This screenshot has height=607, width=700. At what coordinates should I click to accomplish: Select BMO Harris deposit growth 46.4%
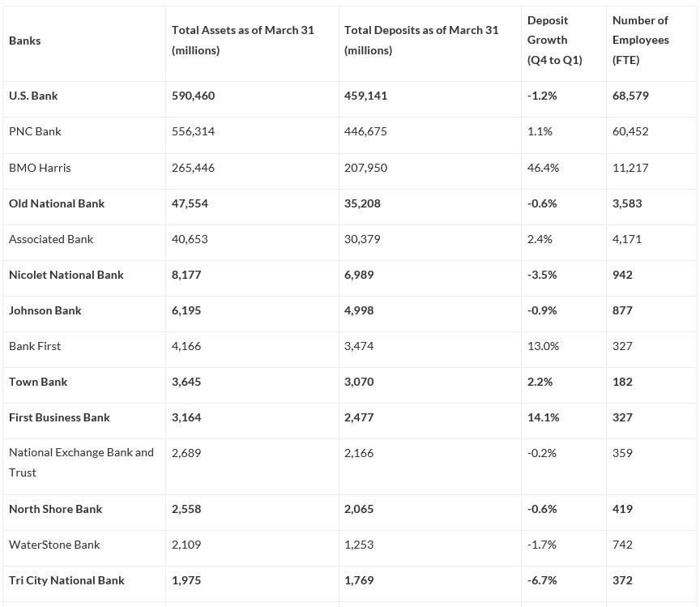click(x=543, y=168)
